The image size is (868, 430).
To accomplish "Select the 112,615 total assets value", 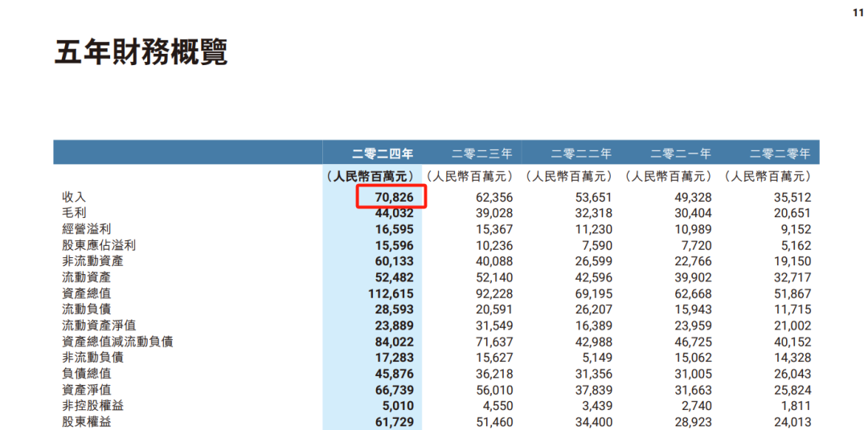I will pyautogui.click(x=390, y=293).
